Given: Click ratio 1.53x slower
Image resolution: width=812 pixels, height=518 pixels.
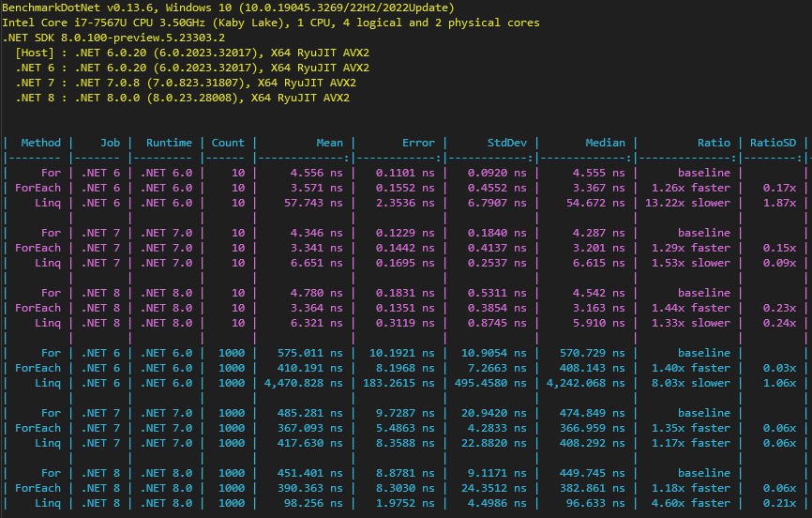Looking at the screenshot, I should click(x=691, y=263).
